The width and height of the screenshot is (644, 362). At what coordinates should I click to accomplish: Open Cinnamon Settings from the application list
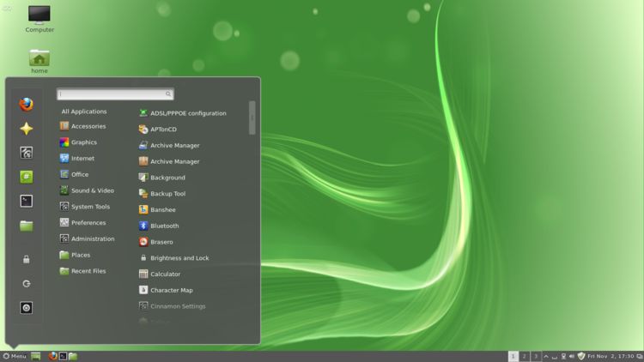point(172,306)
